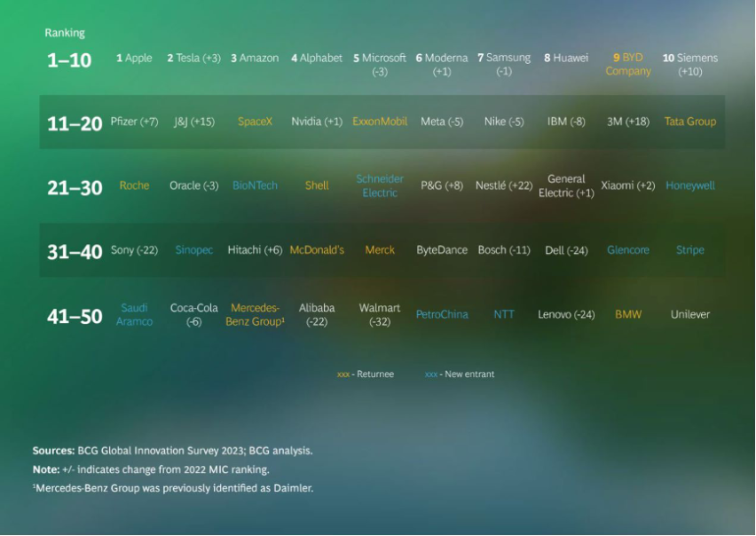Select 'P&G (+8)' entry

click(442, 185)
